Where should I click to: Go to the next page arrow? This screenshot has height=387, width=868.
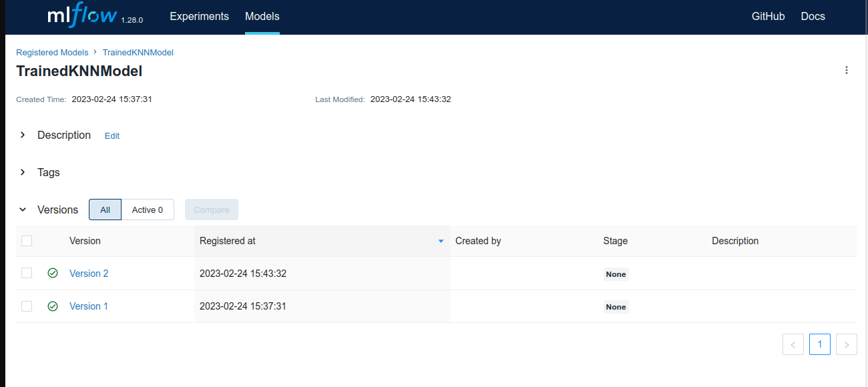(846, 344)
